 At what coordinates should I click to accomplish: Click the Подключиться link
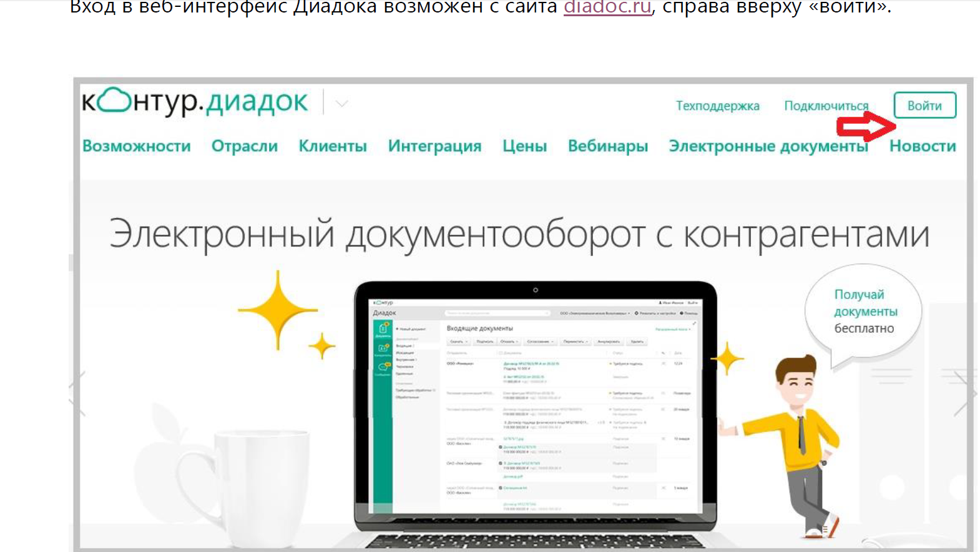[x=826, y=106]
